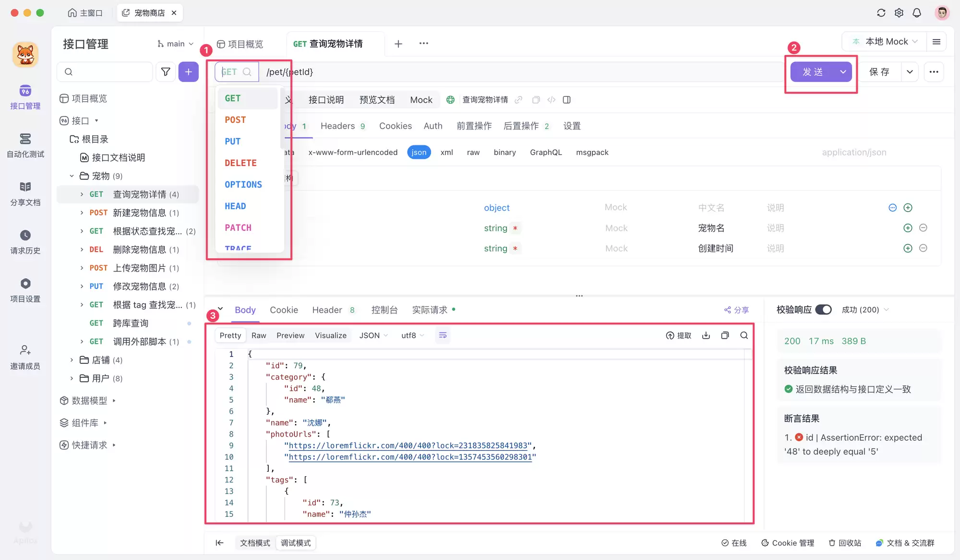Select raw body type
This screenshot has width=960, height=560.
tap(473, 152)
